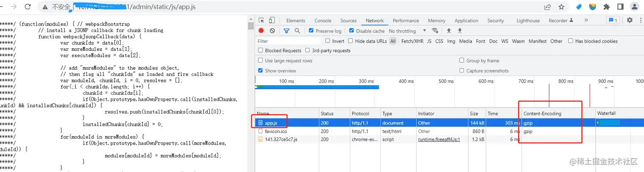Filter requests by JS type
Screen dimensions: 644x172
(x=429, y=41)
